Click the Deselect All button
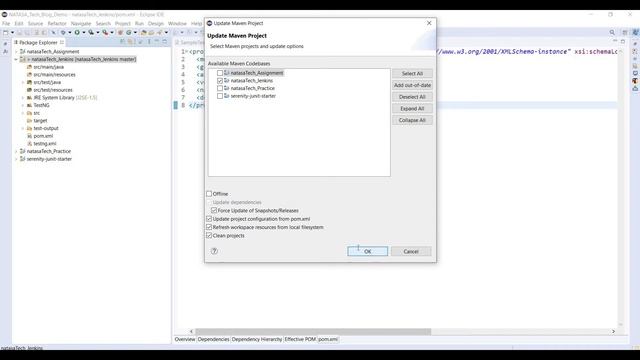 point(412,97)
